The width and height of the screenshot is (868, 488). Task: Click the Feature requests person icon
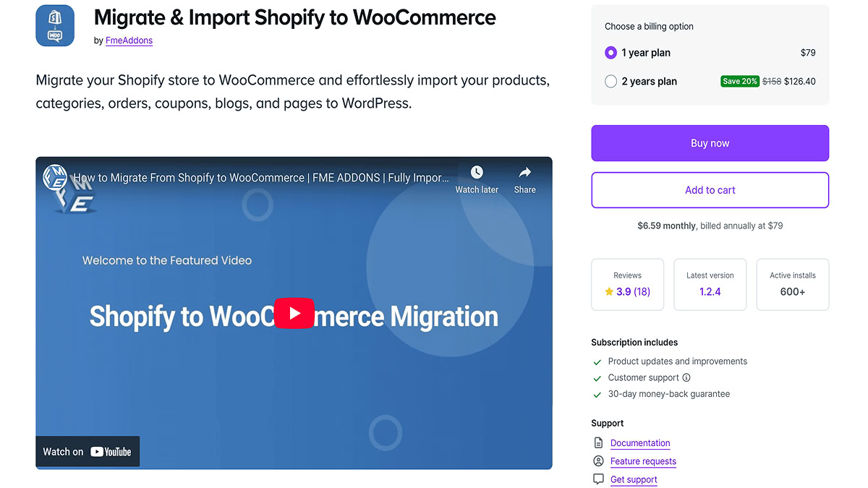pos(598,461)
